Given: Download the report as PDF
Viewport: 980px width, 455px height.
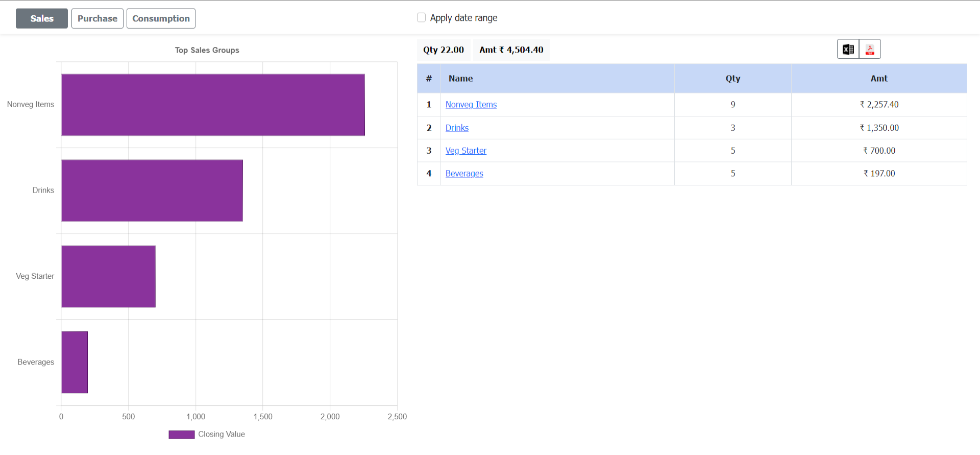Looking at the screenshot, I should click(870, 50).
